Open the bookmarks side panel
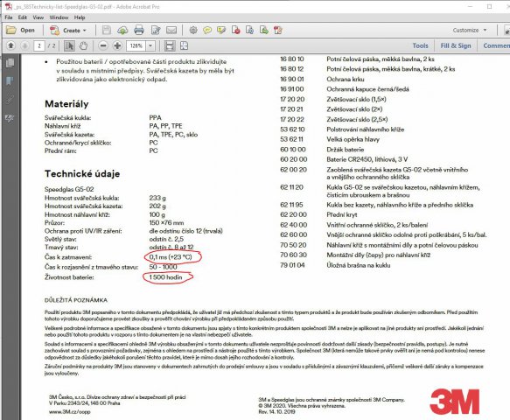 tap(10, 80)
